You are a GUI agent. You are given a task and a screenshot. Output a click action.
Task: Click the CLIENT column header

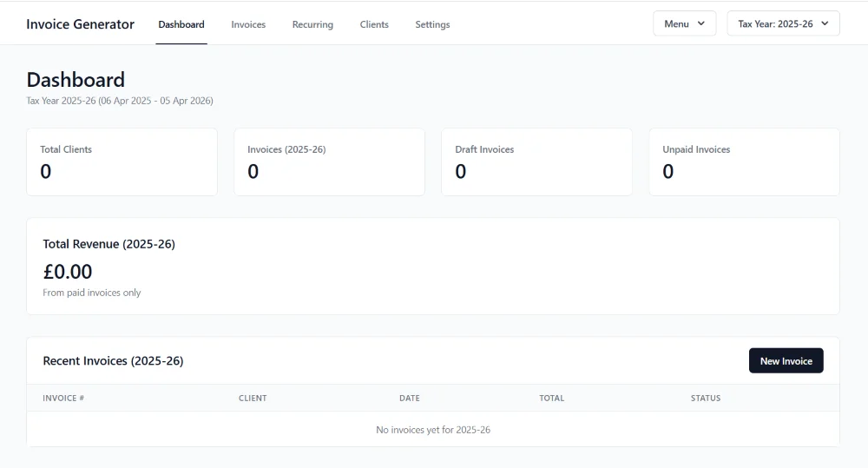(253, 398)
